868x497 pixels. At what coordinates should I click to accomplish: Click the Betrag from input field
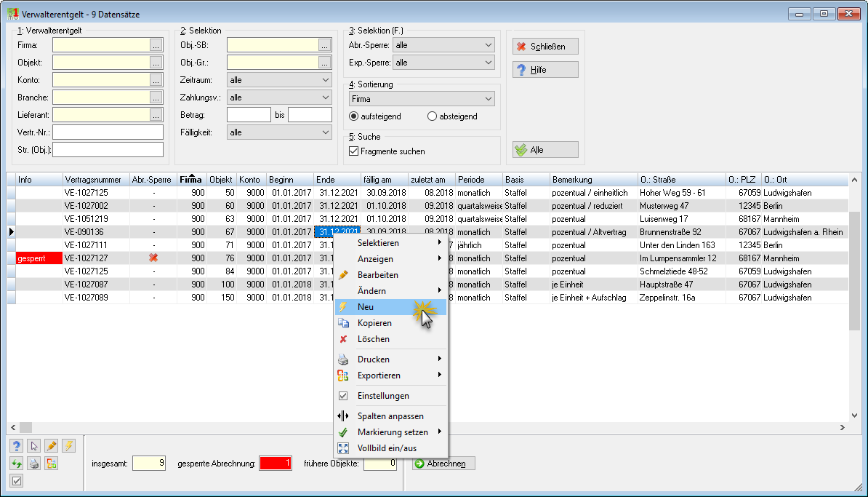click(249, 115)
